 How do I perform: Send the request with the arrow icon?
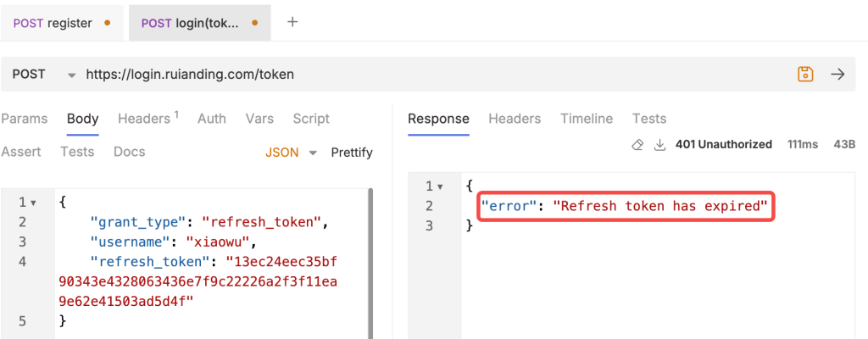coord(838,75)
